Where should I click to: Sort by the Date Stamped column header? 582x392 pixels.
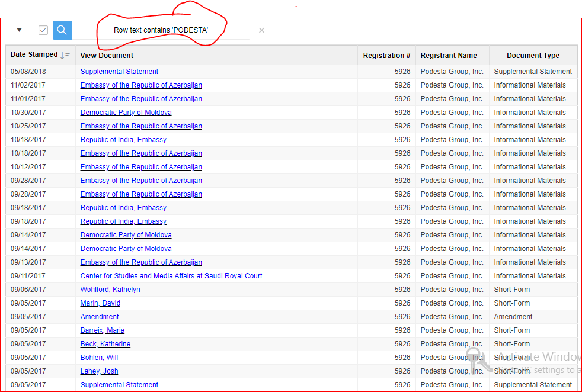pos(34,54)
